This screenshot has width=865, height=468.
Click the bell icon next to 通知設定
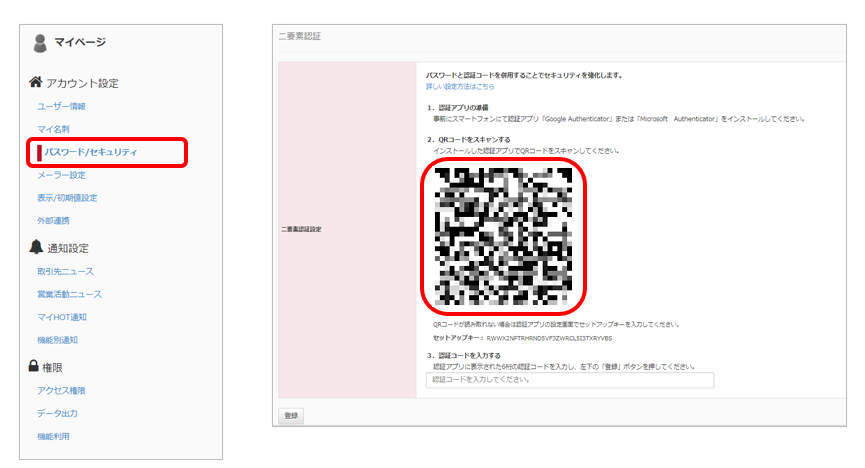(x=36, y=247)
